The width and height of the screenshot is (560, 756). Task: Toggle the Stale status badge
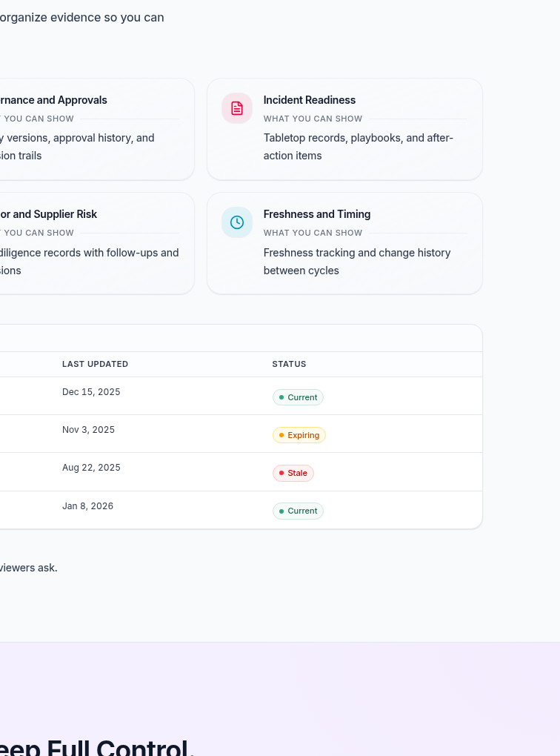pos(293,473)
